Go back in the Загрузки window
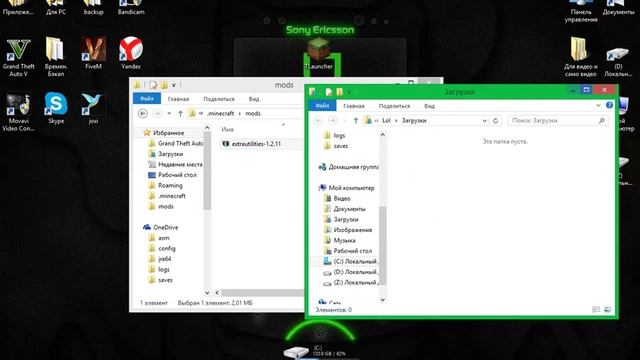 point(318,120)
